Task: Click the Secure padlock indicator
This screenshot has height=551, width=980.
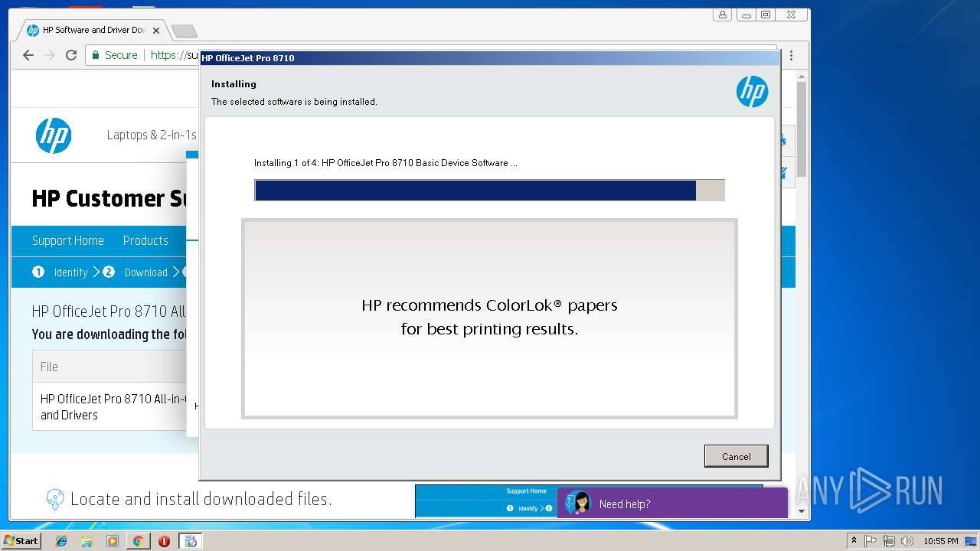Action: (x=115, y=55)
